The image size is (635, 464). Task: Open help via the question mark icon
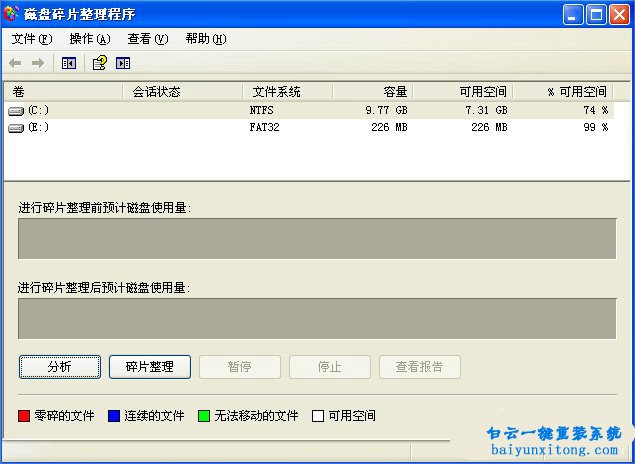99,63
